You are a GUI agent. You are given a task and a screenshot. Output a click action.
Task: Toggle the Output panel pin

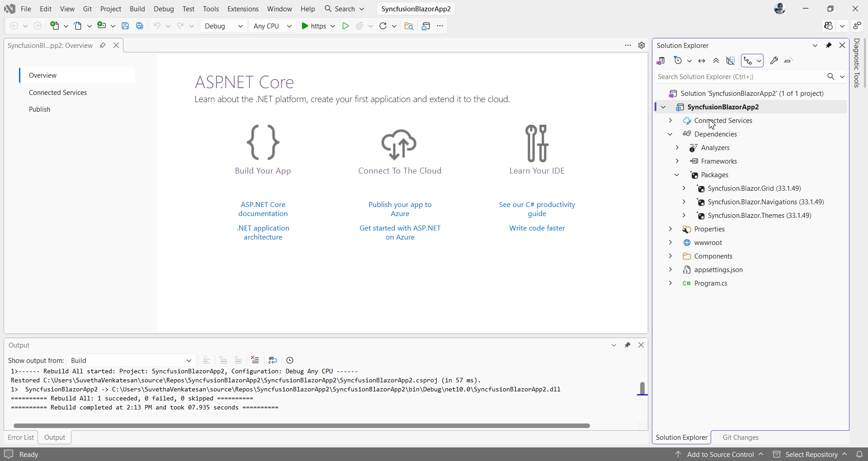point(627,345)
